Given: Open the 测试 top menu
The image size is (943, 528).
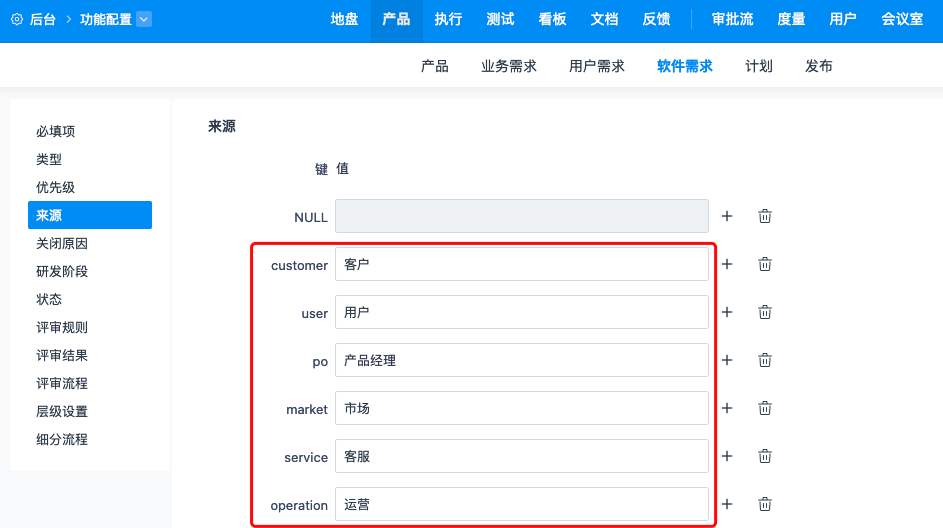Looking at the screenshot, I should [500, 19].
